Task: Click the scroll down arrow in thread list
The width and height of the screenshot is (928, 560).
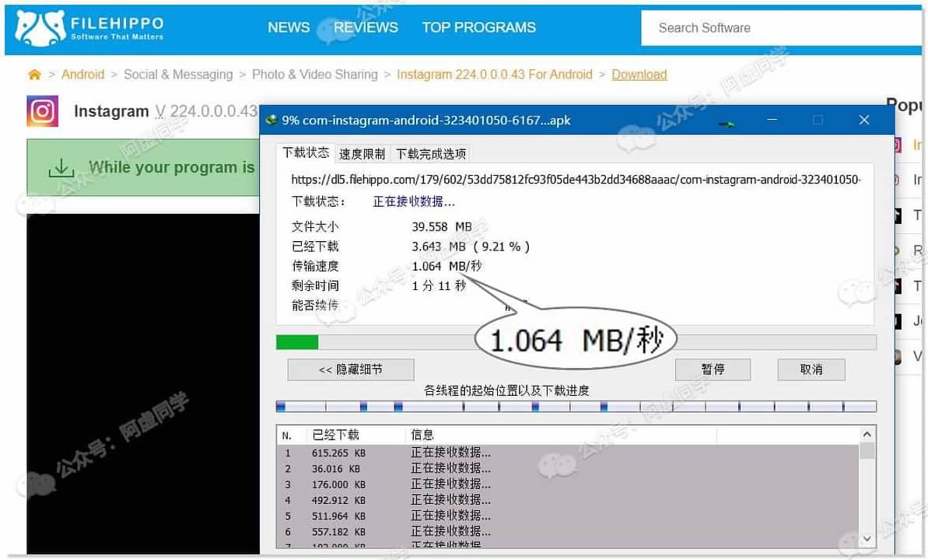Action: [867, 538]
